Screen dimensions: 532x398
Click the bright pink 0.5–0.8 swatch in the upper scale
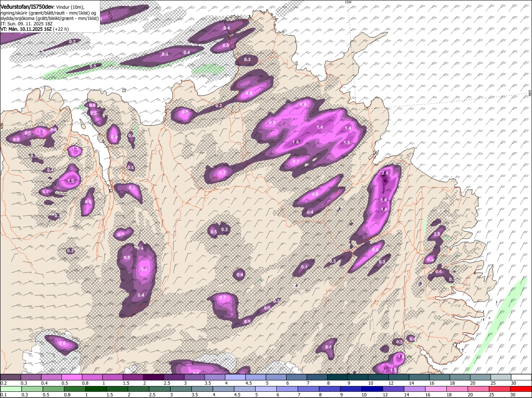(x=71, y=377)
